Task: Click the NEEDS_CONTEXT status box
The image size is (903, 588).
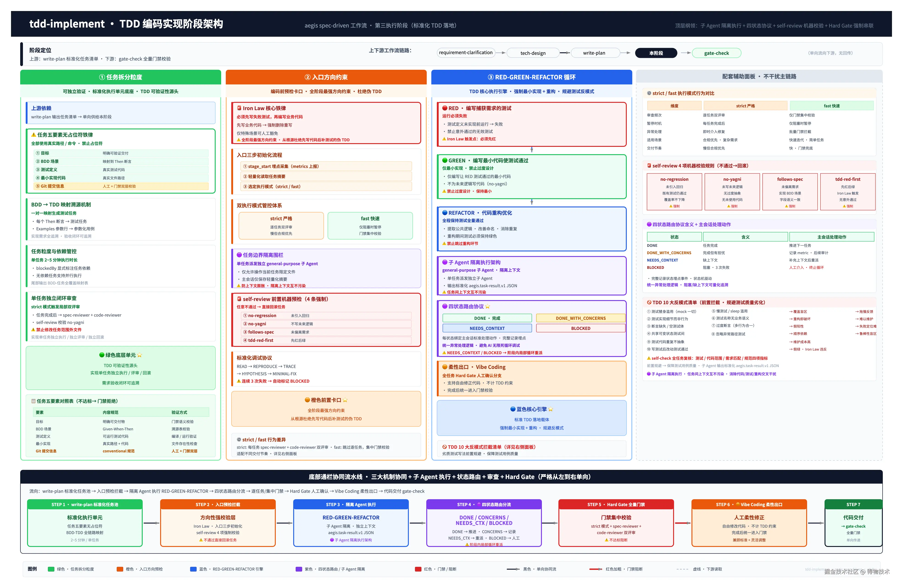Action: [487, 328]
